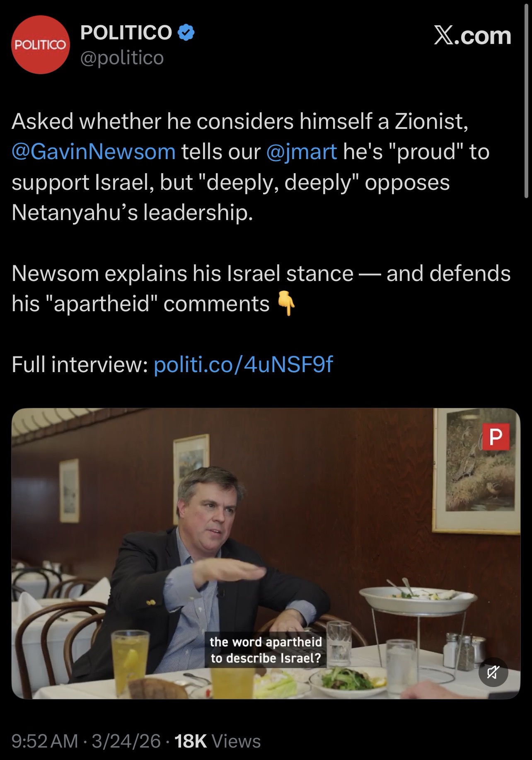Click the blue verified checkmark badge

(x=186, y=32)
